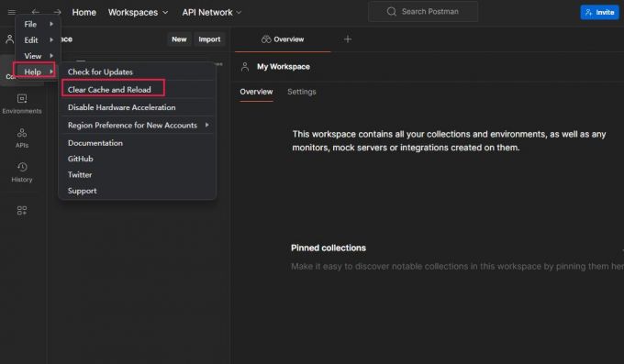Click the person icon beside My Workspace
Viewport: 624px width, 364px height.
click(x=245, y=67)
